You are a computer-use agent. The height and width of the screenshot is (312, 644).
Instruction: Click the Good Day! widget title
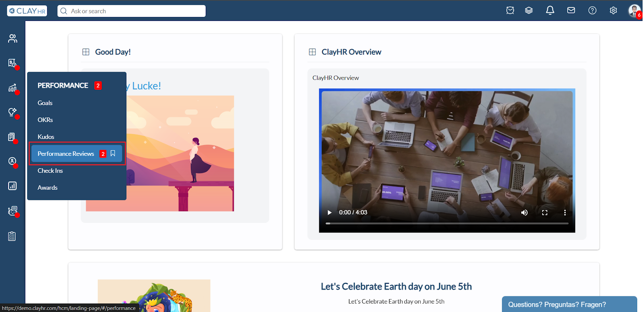[113, 52]
